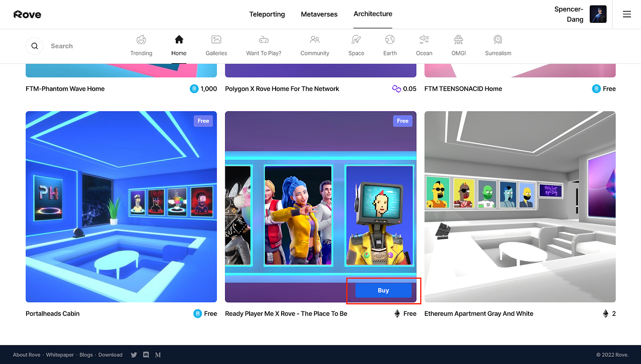
Task: Click the Buy button
Action: pos(383,290)
